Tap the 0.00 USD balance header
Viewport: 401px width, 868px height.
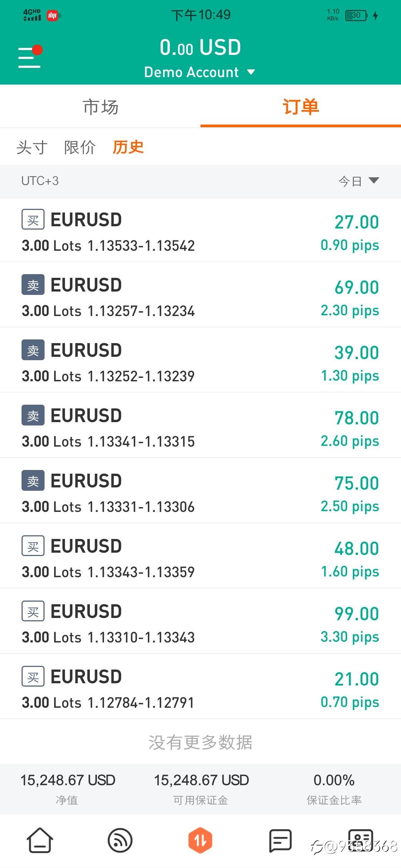(x=200, y=47)
